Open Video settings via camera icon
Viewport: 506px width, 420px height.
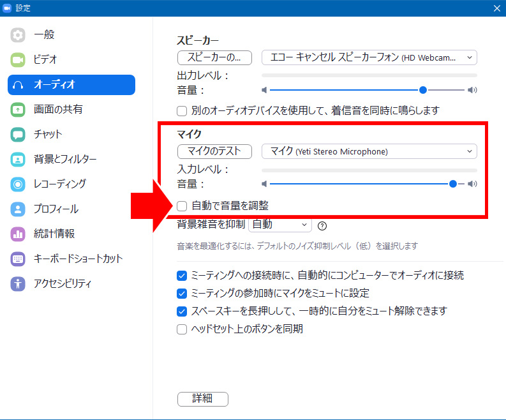click(x=18, y=60)
